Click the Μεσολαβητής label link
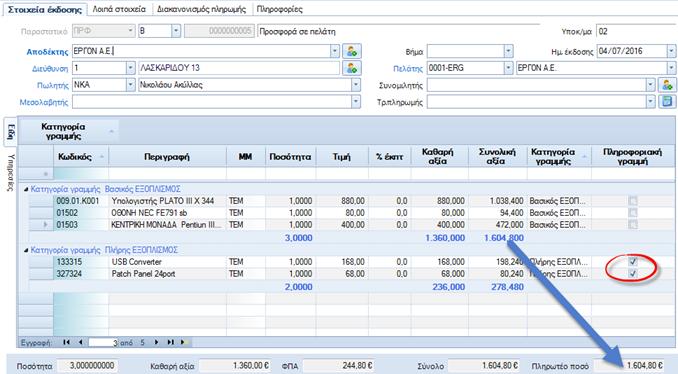 pyautogui.click(x=44, y=102)
